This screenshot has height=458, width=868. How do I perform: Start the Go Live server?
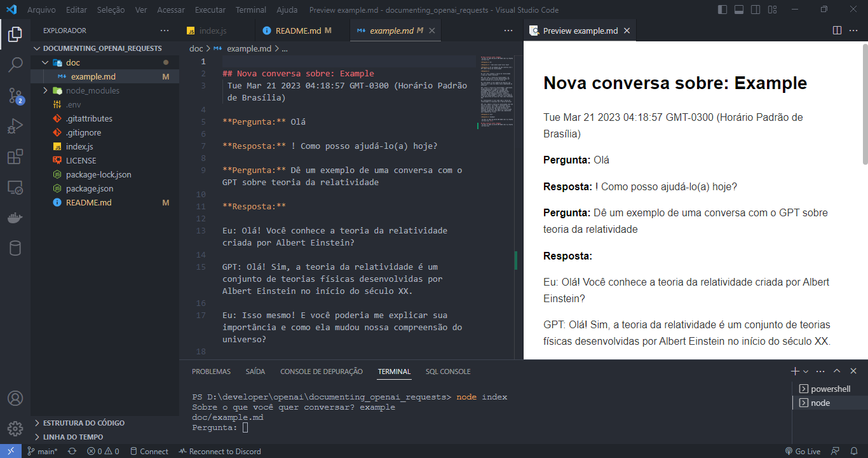(x=803, y=451)
